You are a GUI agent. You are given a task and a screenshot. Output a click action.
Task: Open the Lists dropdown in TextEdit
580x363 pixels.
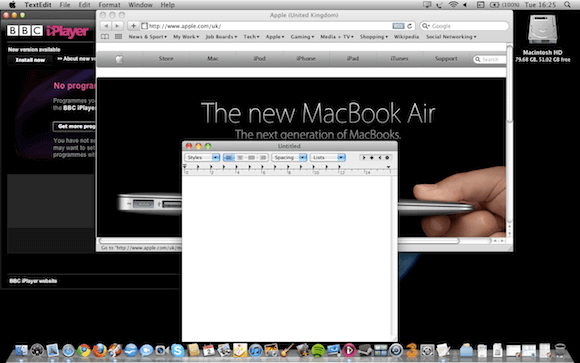click(x=328, y=158)
